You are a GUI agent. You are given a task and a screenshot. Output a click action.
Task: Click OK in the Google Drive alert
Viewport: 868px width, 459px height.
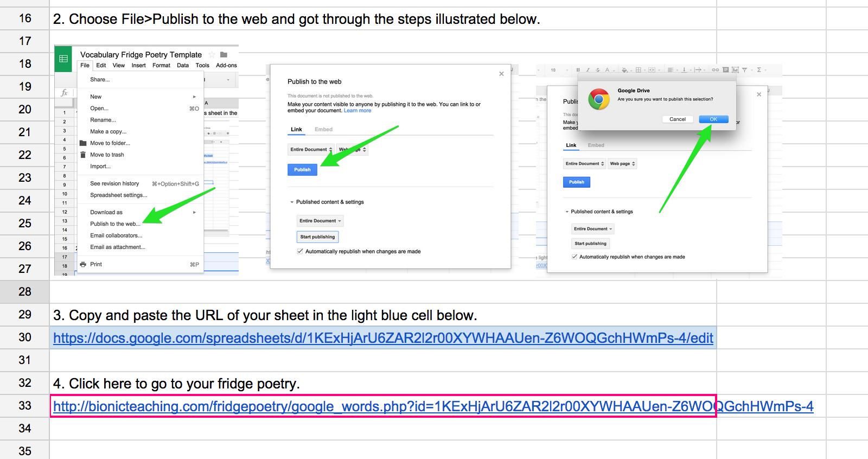[713, 119]
